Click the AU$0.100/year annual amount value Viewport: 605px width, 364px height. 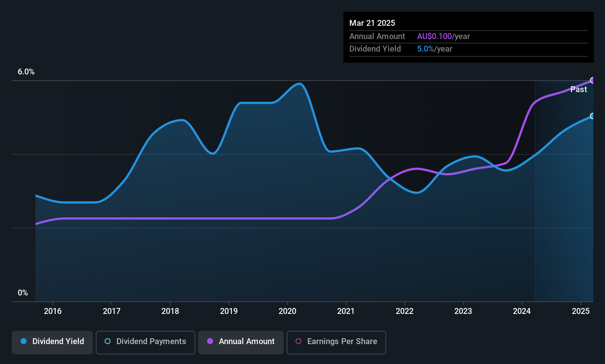443,36
